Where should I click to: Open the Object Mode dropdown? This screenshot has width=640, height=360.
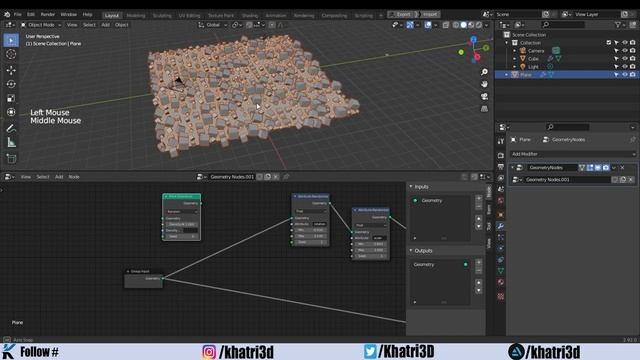pyautogui.click(x=41, y=25)
